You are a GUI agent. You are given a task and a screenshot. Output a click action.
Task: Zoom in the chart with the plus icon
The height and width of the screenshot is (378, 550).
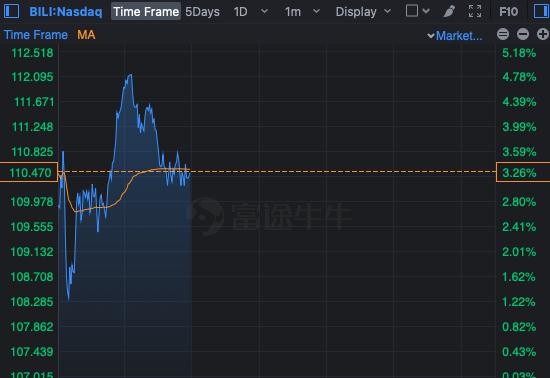(543, 34)
